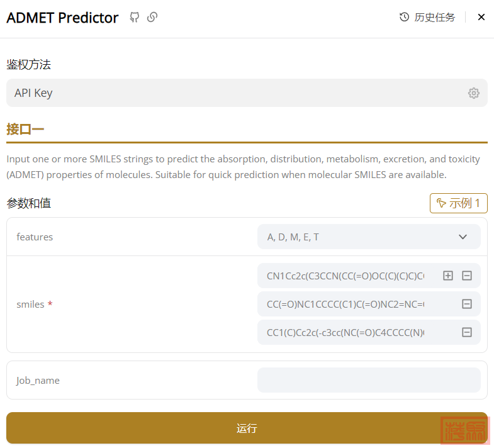The image size is (494, 448).
Task: Remove the second smiles entry CC(=O)NC1CCCC
Action: click(x=467, y=304)
